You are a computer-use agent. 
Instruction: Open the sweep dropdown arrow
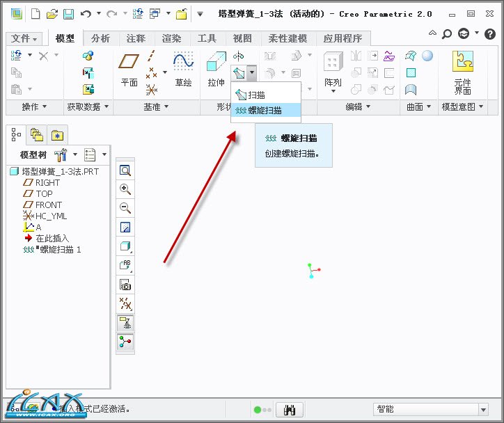click(252, 73)
